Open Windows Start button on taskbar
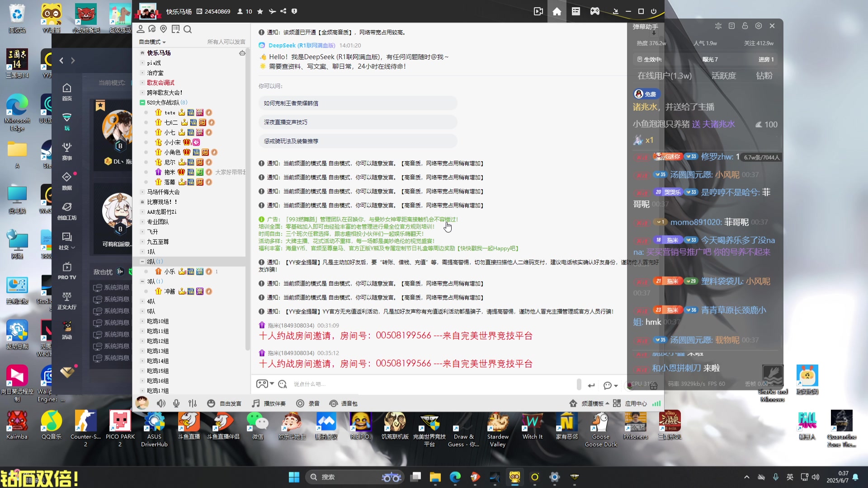 tap(294, 477)
